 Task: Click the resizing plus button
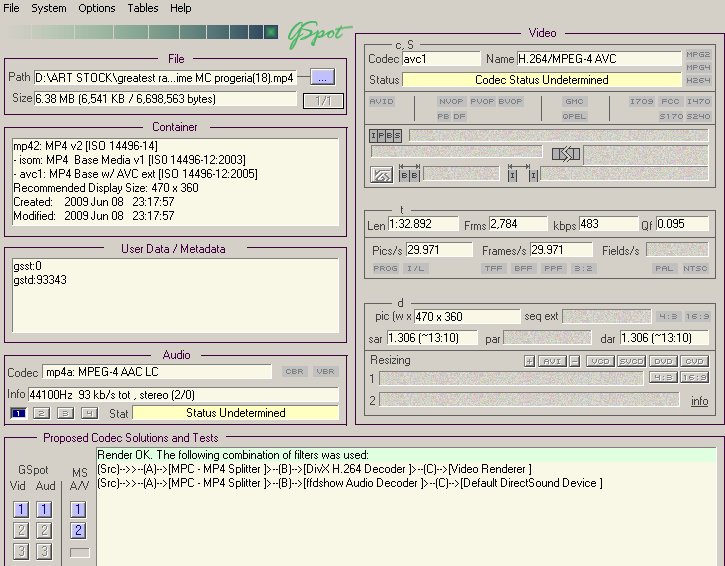(529, 361)
